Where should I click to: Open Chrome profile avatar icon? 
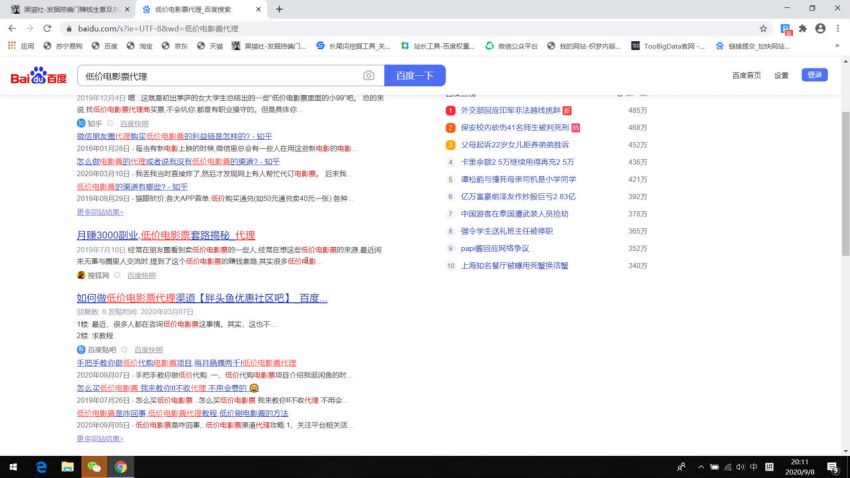pos(820,28)
